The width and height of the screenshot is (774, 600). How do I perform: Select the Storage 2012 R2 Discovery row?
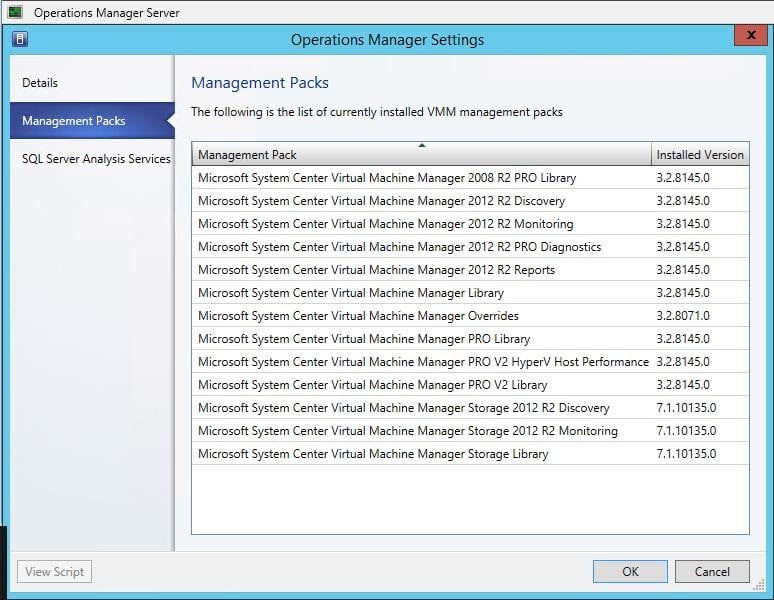[x=470, y=408]
